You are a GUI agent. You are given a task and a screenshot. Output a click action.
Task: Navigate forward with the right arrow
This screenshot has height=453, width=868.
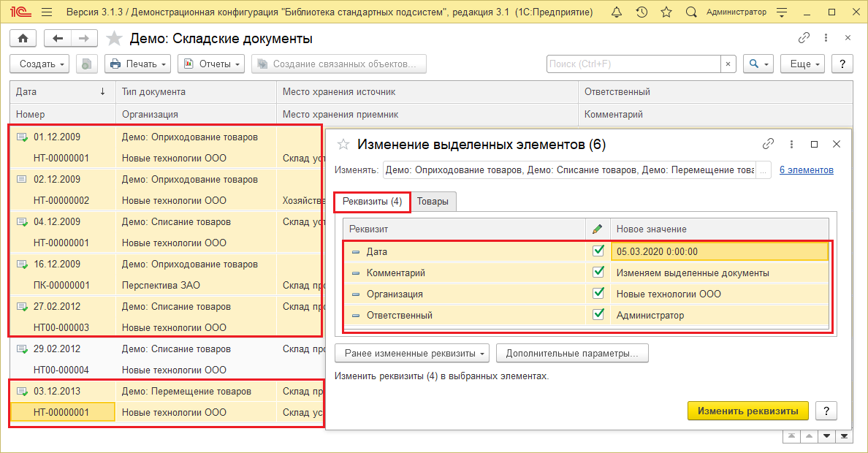[x=83, y=38]
